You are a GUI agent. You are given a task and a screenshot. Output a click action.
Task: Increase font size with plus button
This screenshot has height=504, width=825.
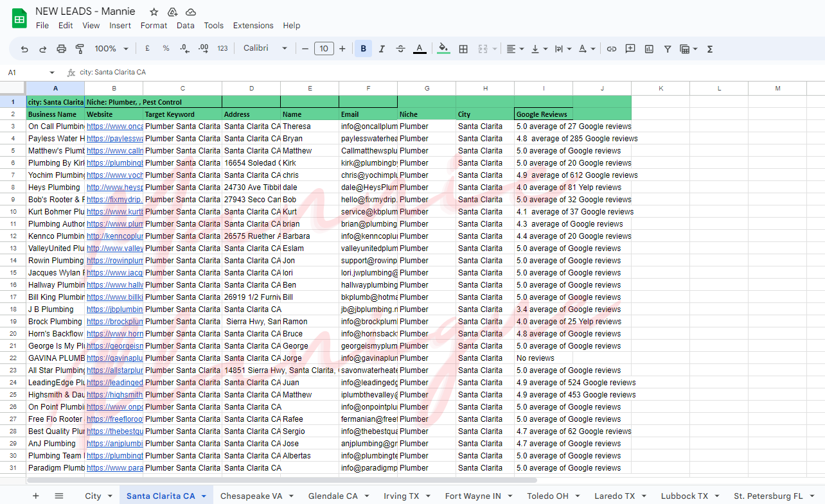click(x=342, y=49)
